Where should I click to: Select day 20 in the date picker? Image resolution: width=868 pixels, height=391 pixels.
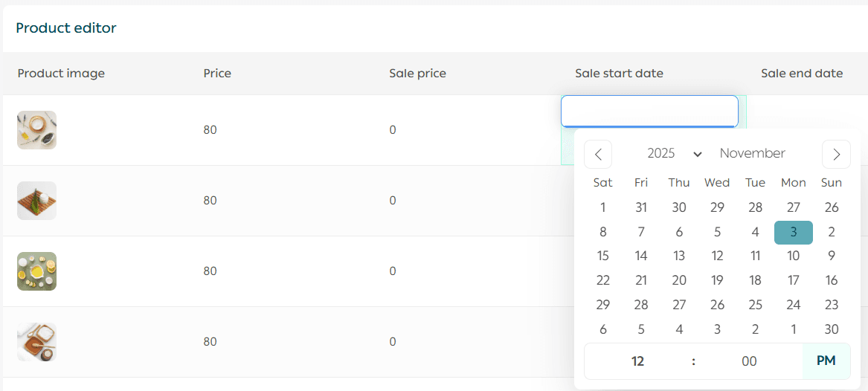tap(679, 281)
